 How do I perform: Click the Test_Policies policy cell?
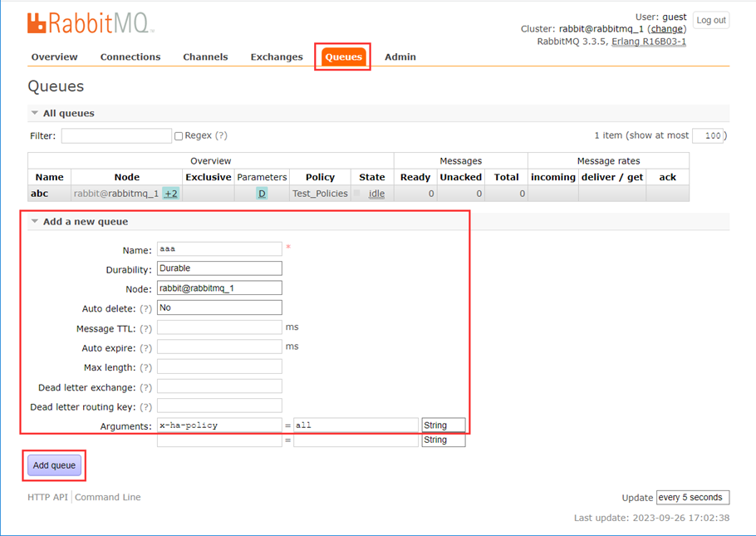point(320,194)
